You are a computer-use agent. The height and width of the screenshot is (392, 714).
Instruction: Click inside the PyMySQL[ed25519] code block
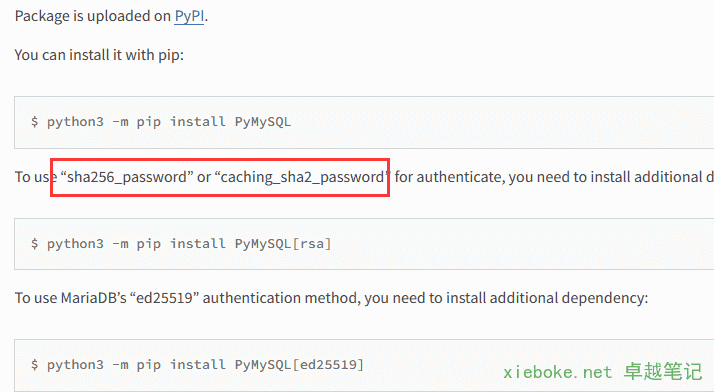tap(364, 365)
